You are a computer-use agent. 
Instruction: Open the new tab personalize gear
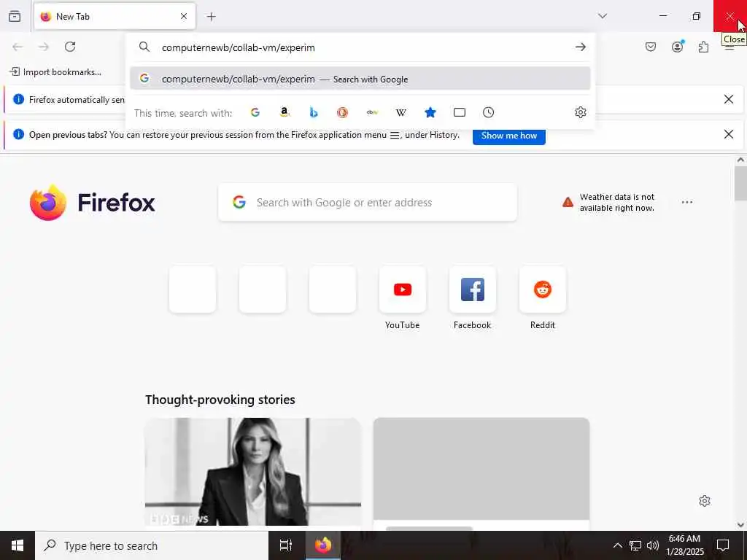pos(705,501)
